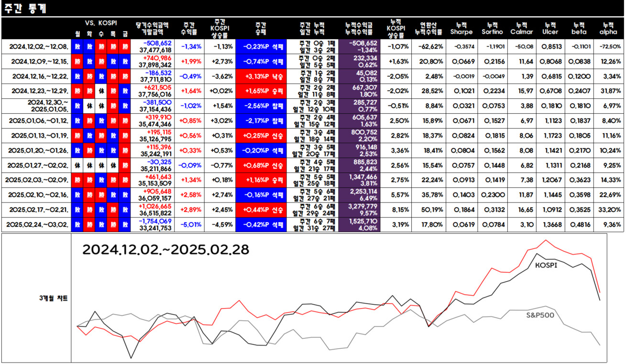Screen dimensions: 626x364
Task: Click the "S&P500" line label in the chart
Action: (540, 315)
